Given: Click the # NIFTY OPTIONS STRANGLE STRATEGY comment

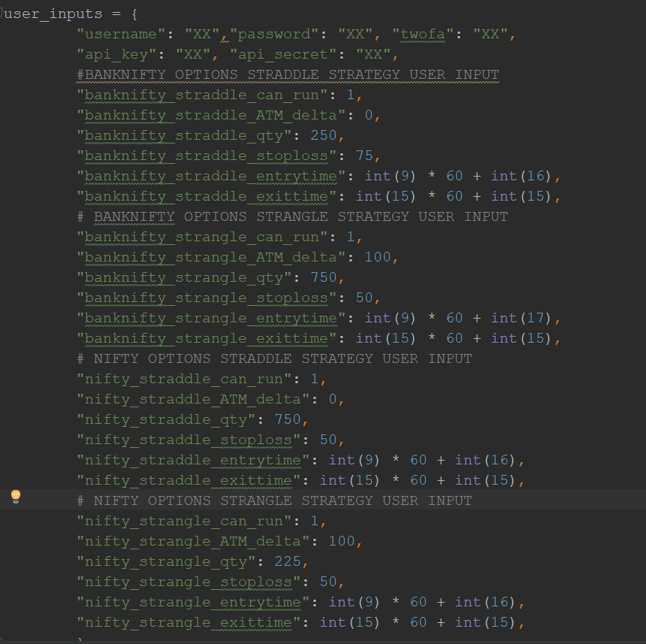Looking at the screenshot, I should pyautogui.click(x=274, y=500).
